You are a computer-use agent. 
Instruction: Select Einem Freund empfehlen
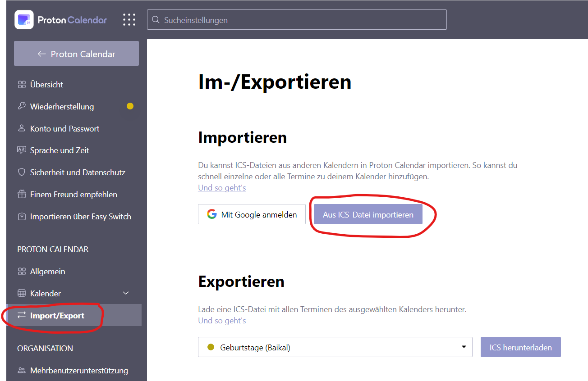point(74,194)
